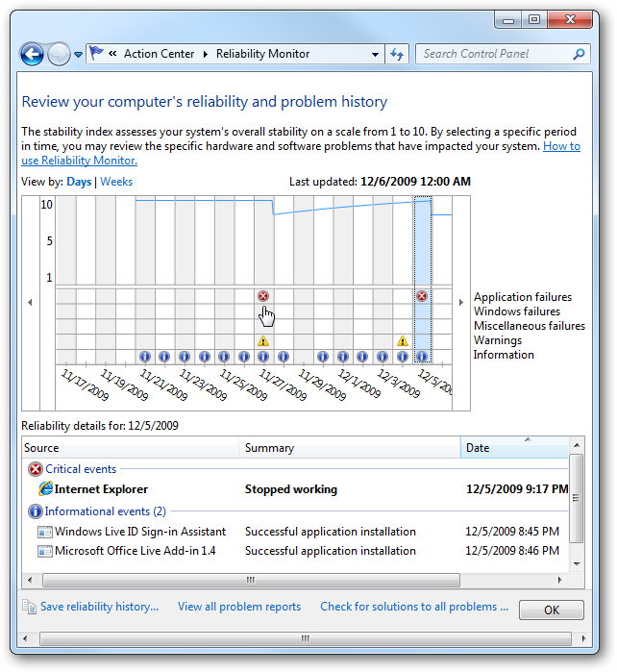The image size is (617, 672).
Task: Click the Internet Explorer icon in Critical events
Action: (x=45, y=488)
